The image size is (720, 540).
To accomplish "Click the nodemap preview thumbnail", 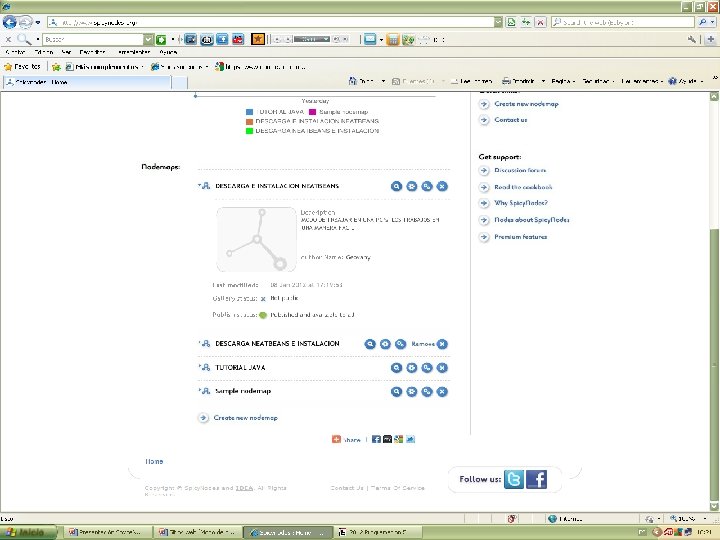I will 256,239.
